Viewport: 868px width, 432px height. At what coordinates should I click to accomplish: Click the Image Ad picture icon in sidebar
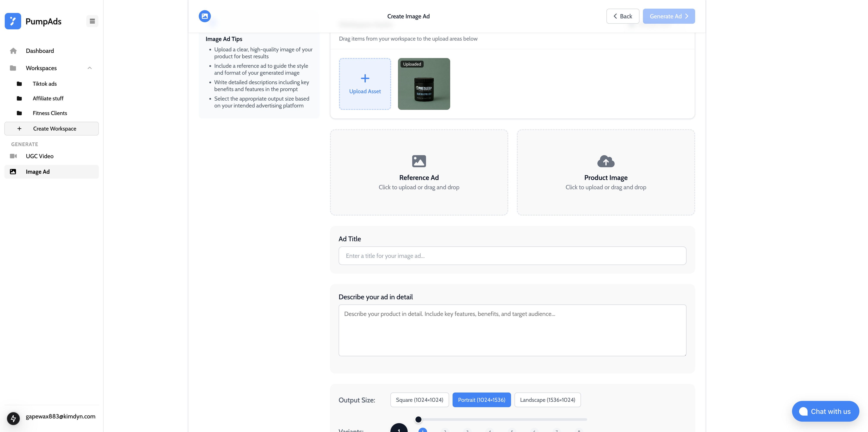click(x=13, y=172)
